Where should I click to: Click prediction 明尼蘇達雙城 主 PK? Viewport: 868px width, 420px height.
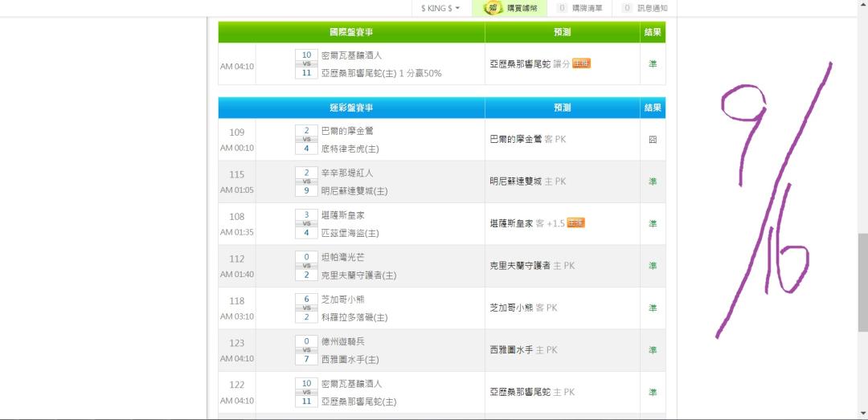528,181
